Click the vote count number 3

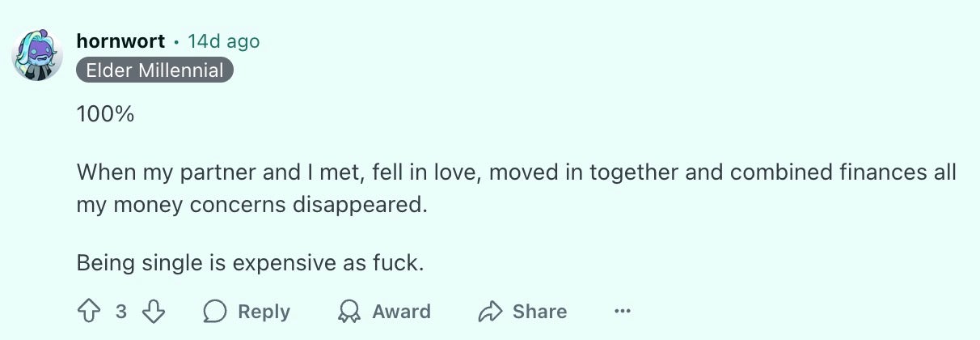[x=120, y=312]
